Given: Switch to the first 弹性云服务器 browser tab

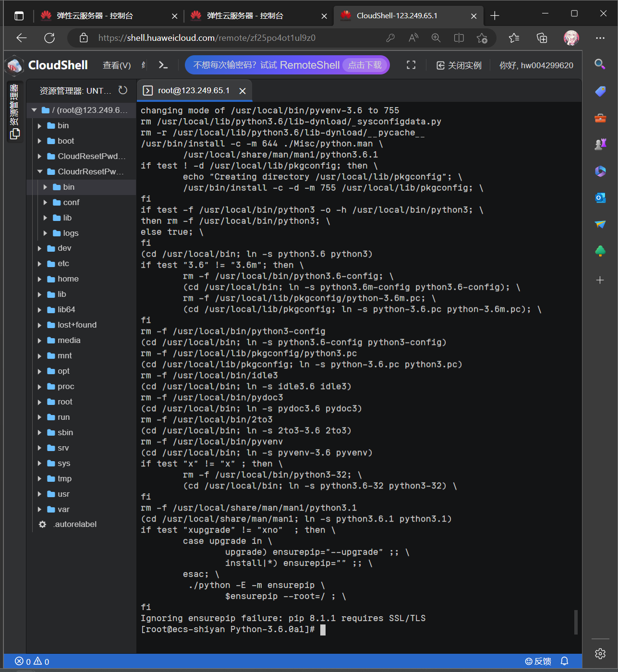Looking at the screenshot, I should coord(95,16).
